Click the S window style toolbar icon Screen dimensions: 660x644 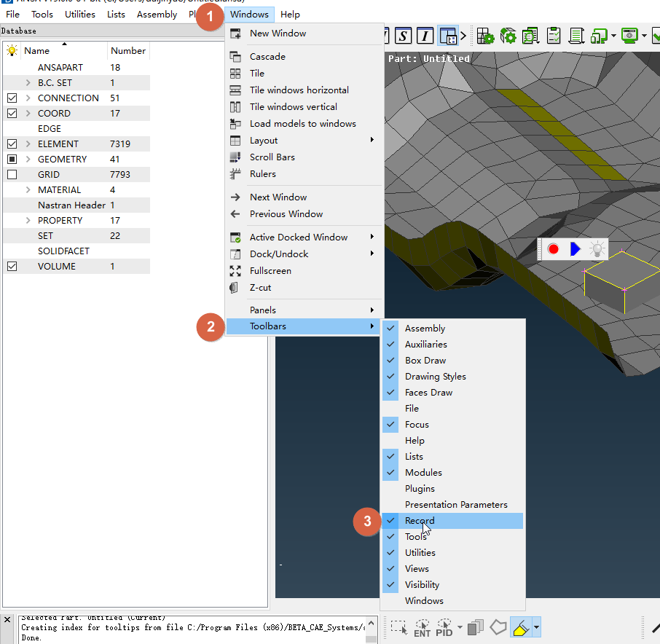click(x=404, y=36)
